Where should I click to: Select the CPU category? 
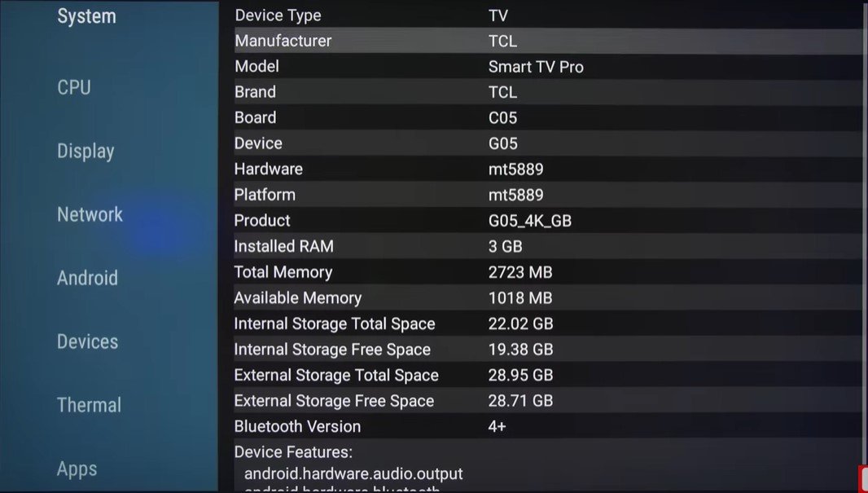pos(73,87)
